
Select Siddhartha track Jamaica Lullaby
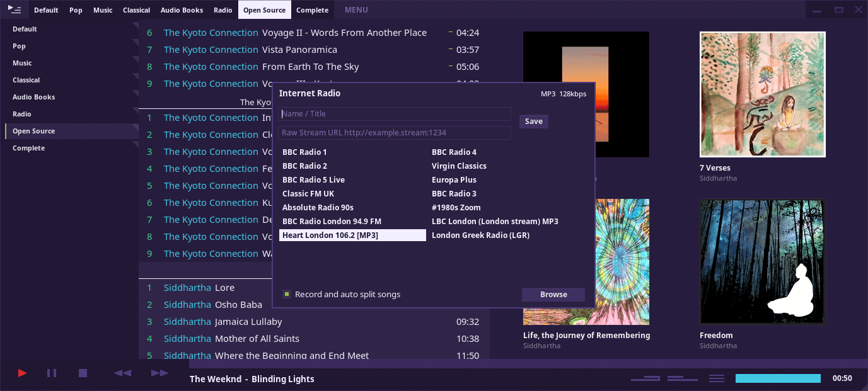pyautogui.click(x=248, y=322)
